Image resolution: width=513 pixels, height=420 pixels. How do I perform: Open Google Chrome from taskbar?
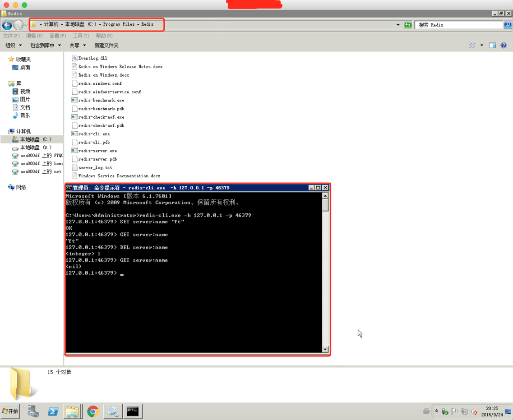[x=93, y=411]
